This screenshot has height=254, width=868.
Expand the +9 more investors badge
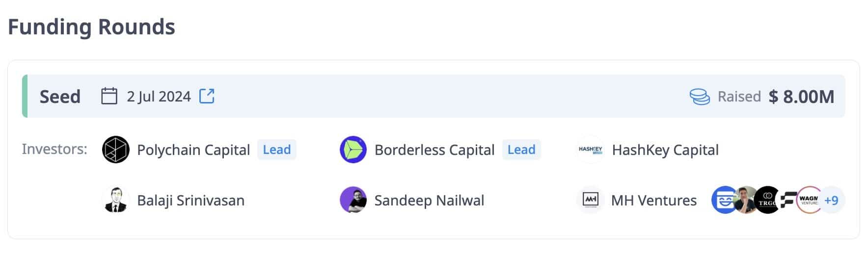[832, 200]
